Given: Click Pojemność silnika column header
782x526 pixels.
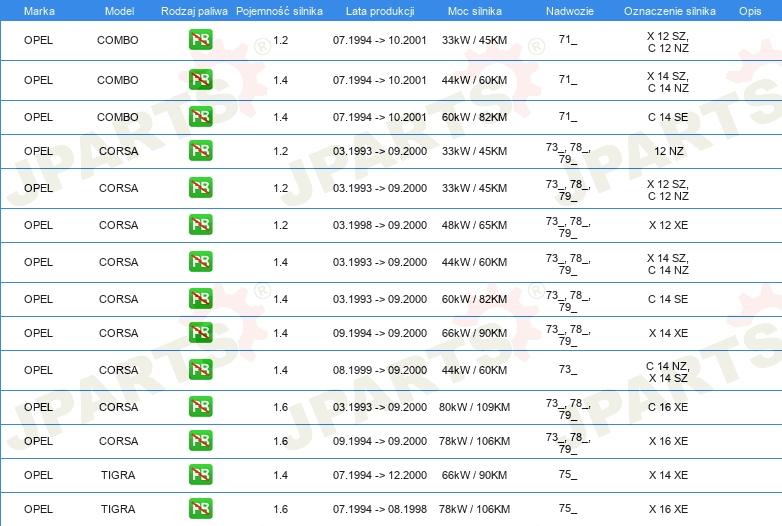Looking at the screenshot, I should point(279,11).
